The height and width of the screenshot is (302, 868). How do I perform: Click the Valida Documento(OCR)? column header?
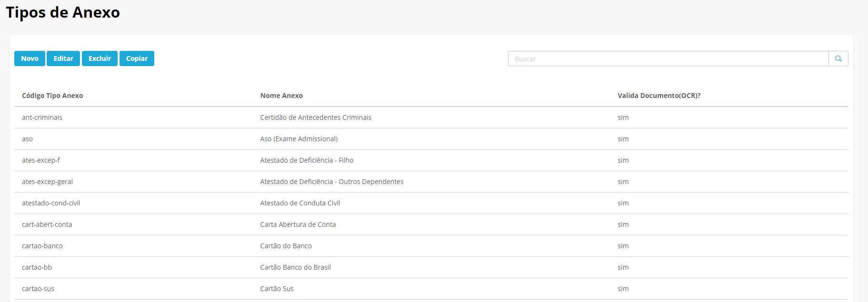659,96
